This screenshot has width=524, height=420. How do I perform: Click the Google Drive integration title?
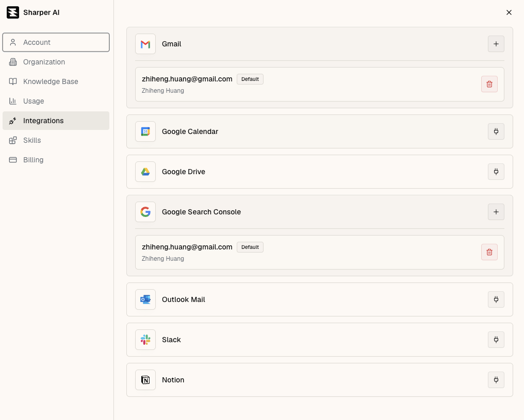(184, 172)
